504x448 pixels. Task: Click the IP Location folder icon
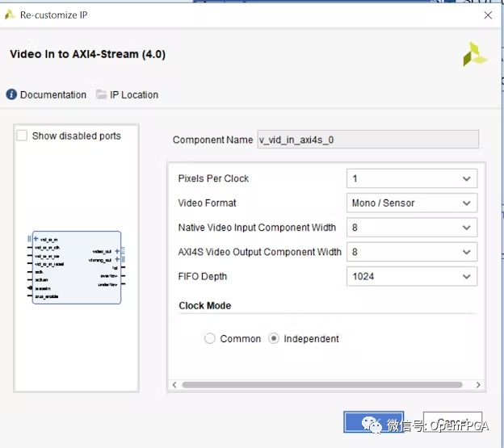[x=101, y=94]
